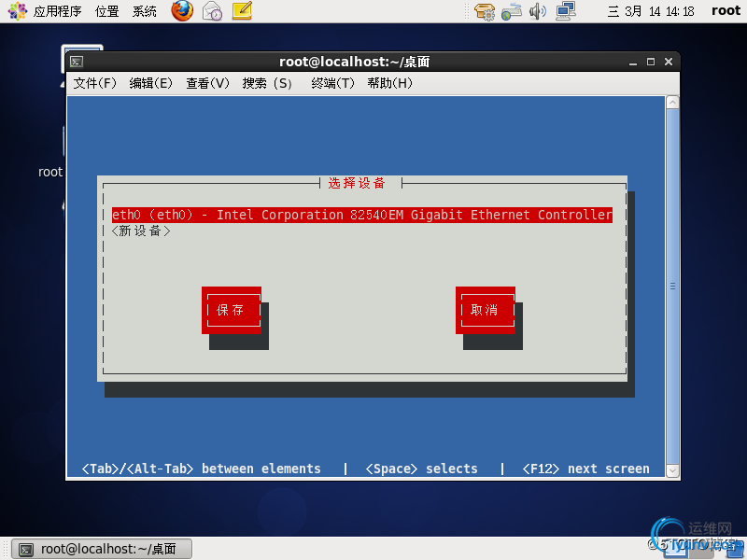Open the 系统 menu
The image size is (747, 560).
tap(145, 11)
